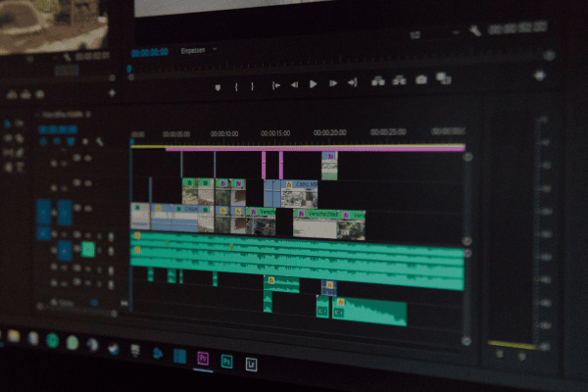Click the blue timecode in Program Monitor
588x392 pixels.
149,52
